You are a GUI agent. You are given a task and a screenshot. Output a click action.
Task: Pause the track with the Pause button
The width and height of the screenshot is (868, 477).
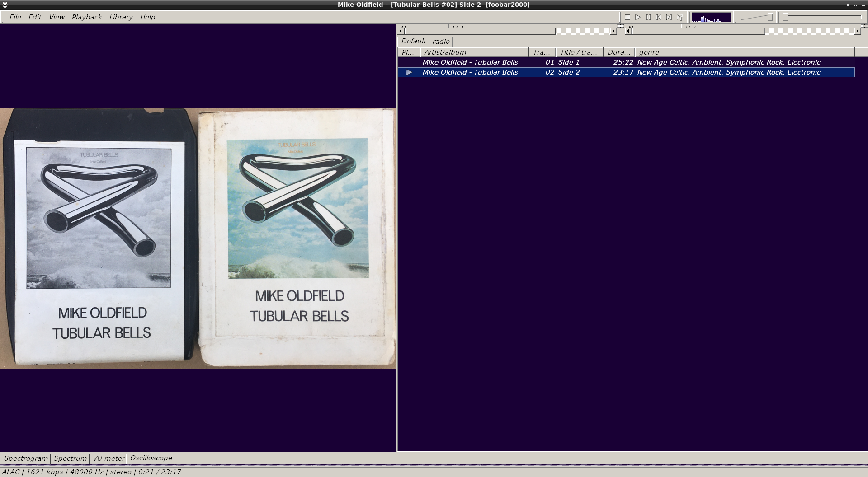pos(648,17)
